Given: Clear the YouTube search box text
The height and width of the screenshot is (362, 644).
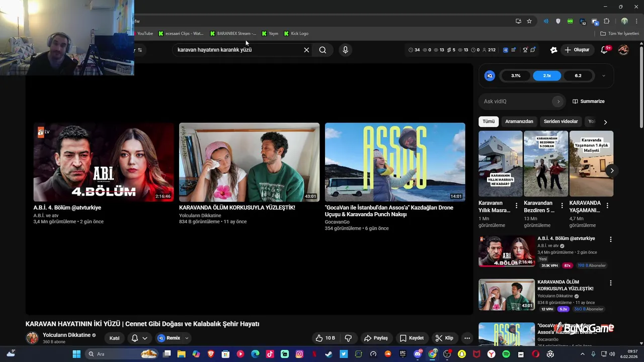Looking at the screenshot, I should coord(306,50).
